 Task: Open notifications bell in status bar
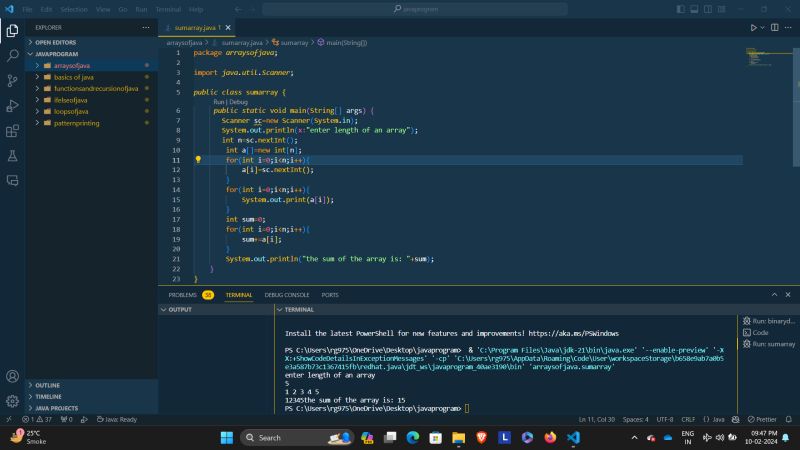(x=788, y=419)
